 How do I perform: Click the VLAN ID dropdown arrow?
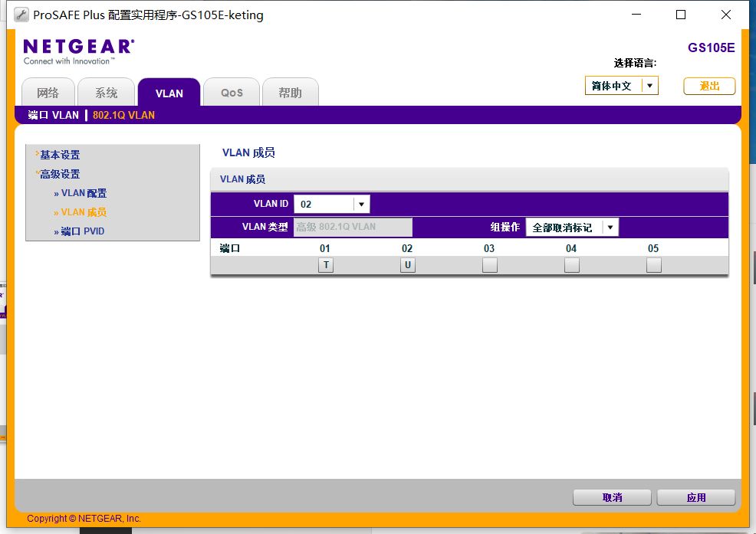coord(362,204)
